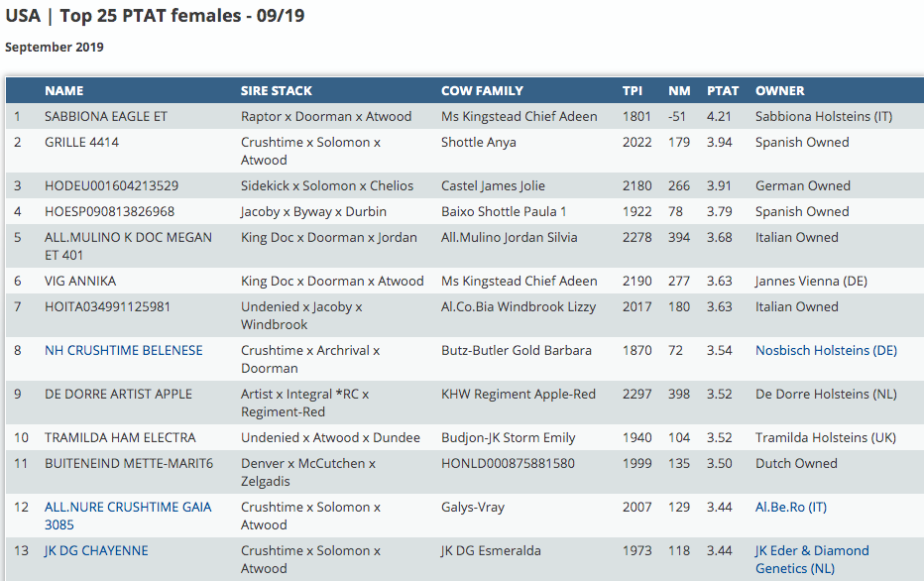Image resolution: width=924 pixels, height=581 pixels.
Task: Open the NH CRUSHTIME BELENESE link
Action: pos(123,350)
